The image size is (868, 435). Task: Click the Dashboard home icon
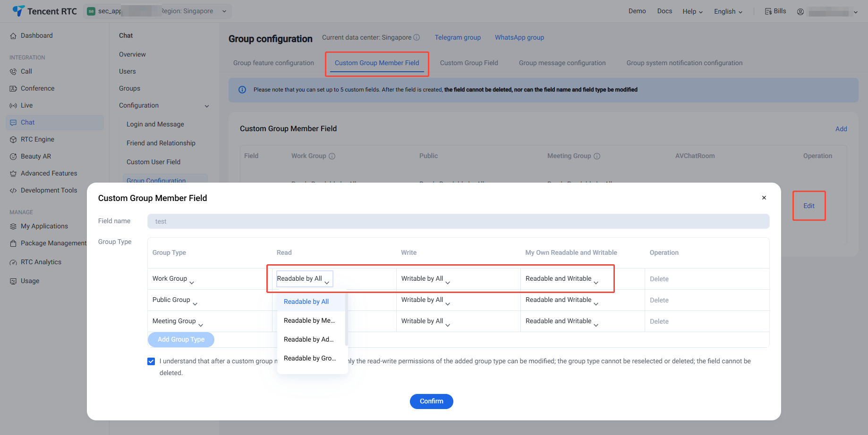(x=13, y=36)
